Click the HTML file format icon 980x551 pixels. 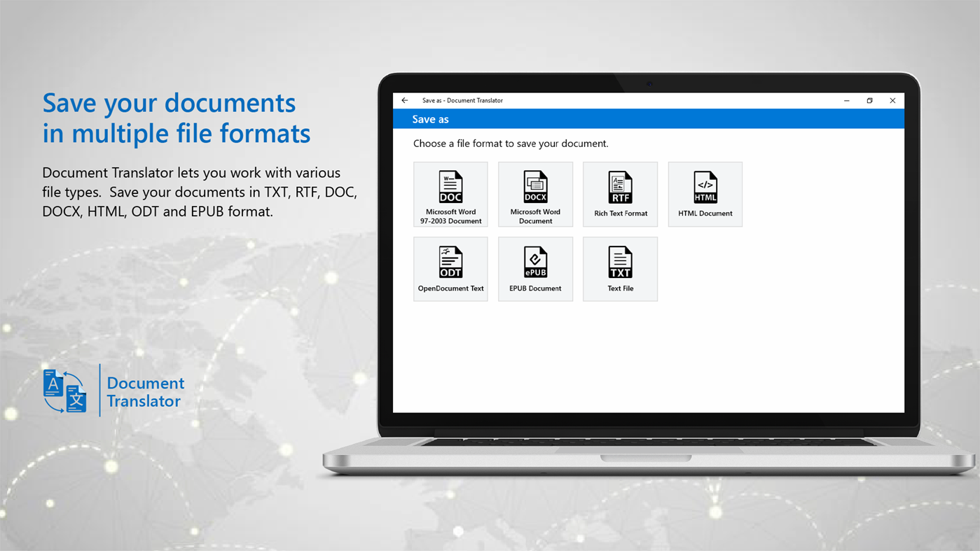coord(705,187)
